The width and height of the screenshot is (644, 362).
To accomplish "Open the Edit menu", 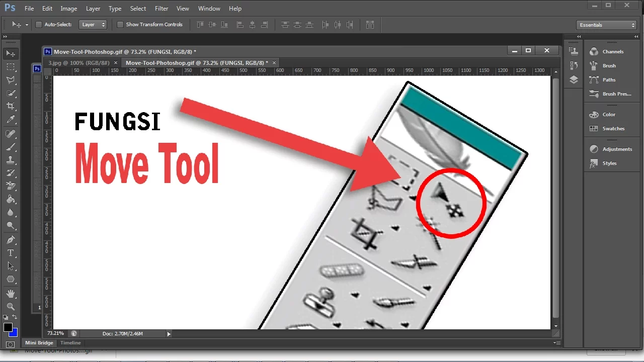I will click(x=47, y=9).
